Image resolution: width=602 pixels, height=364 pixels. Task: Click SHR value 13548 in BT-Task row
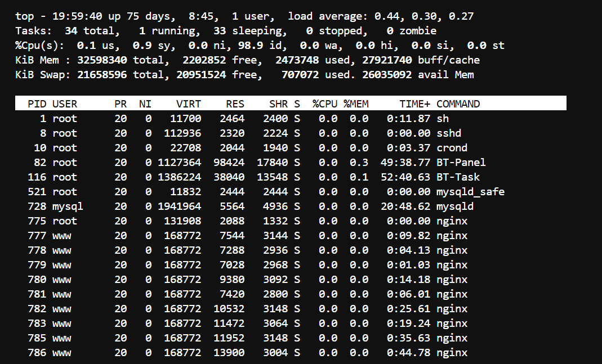pyautogui.click(x=272, y=177)
